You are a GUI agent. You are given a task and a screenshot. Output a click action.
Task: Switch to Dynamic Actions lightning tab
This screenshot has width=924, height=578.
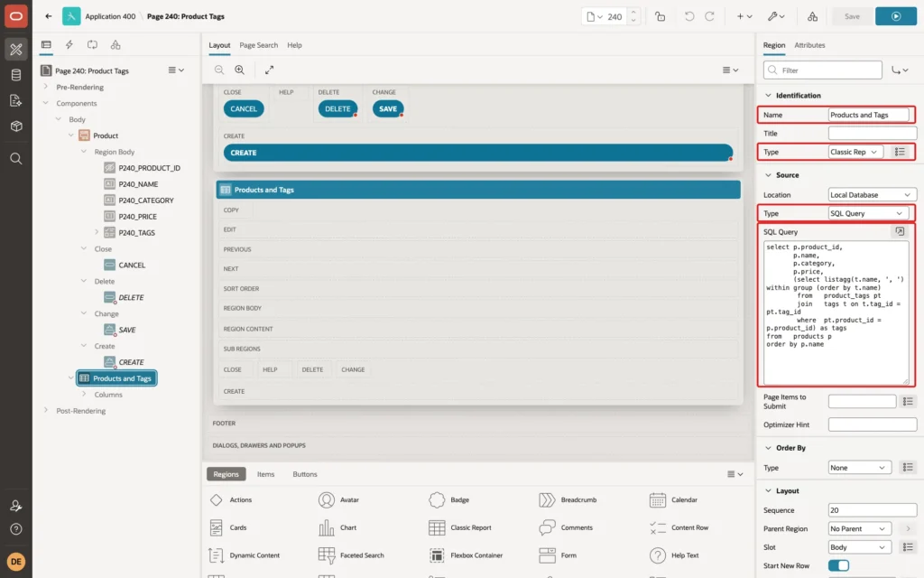(x=69, y=45)
